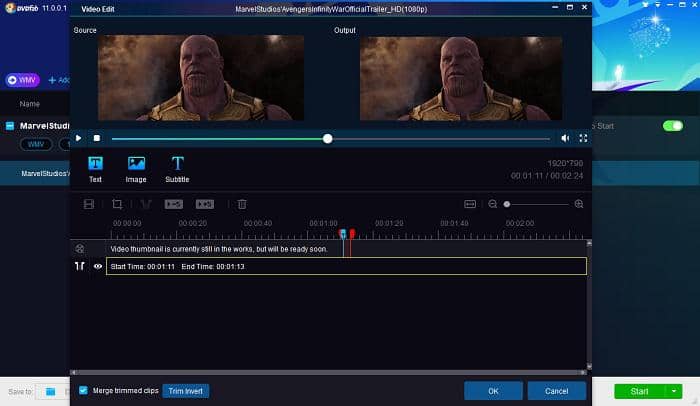Toggle the green switch in main window

pos(673,126)
